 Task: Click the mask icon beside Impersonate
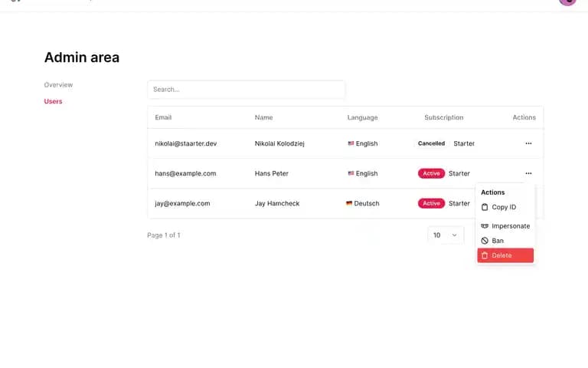click(x=485, y=226)
